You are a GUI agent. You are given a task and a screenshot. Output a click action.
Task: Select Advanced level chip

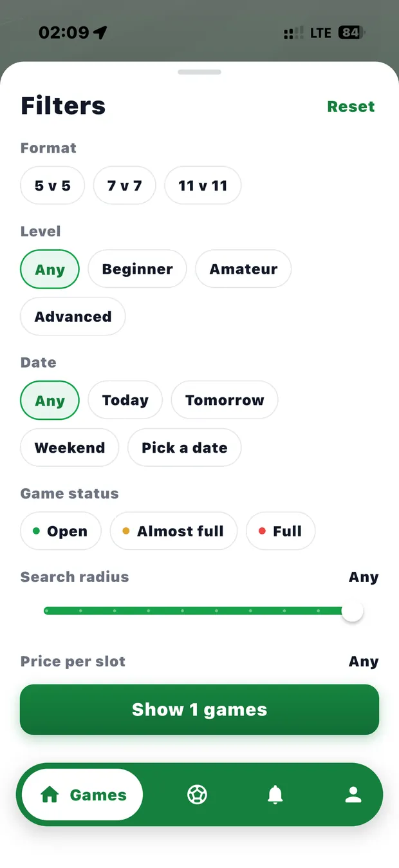73,317
